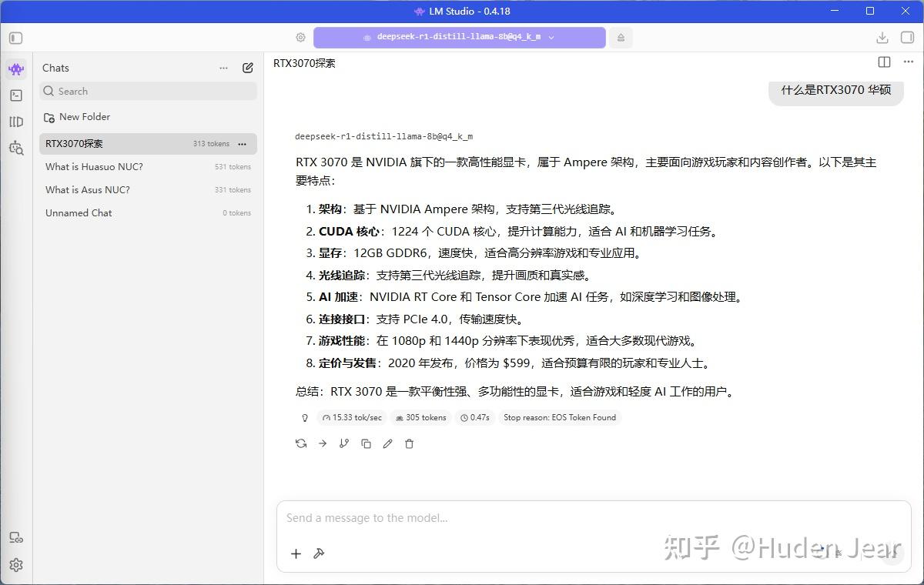924x585 pixels.
Task: Click the Search chats field
Action: [x=149, y=91]
